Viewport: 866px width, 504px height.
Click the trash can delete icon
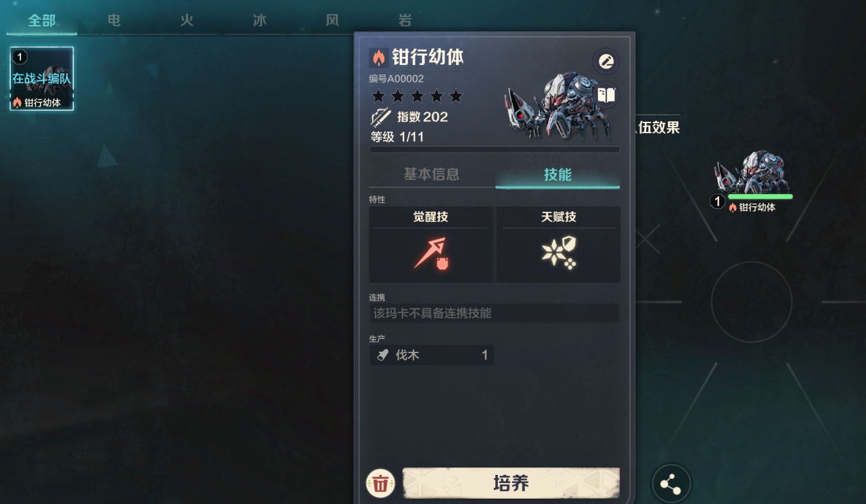coord(381,483)
